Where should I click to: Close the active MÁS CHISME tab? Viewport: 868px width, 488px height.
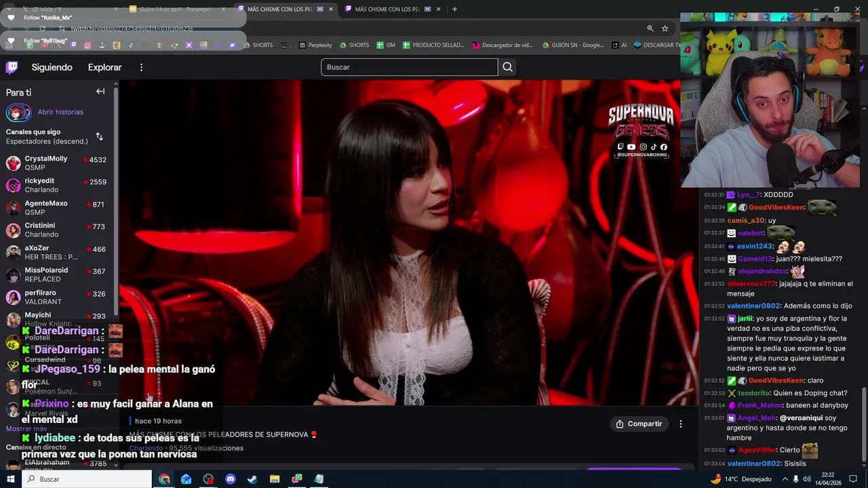[331, 9]
